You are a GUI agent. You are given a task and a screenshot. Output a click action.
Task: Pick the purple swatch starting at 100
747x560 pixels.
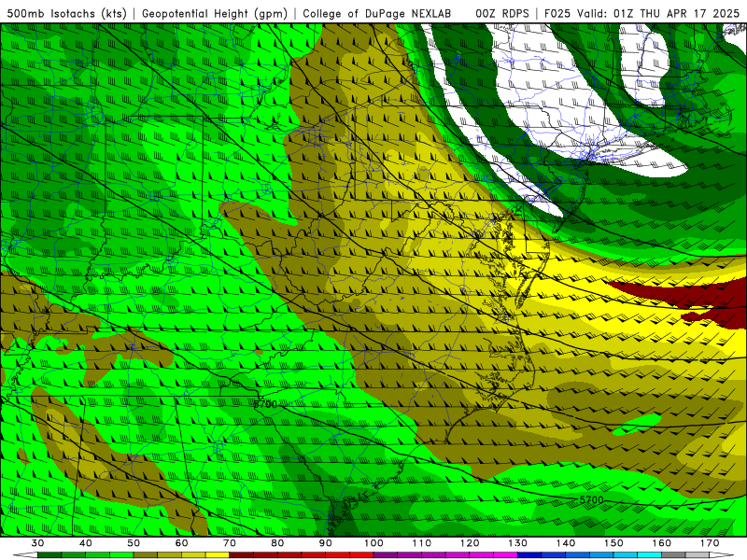[x=386, y=555]
